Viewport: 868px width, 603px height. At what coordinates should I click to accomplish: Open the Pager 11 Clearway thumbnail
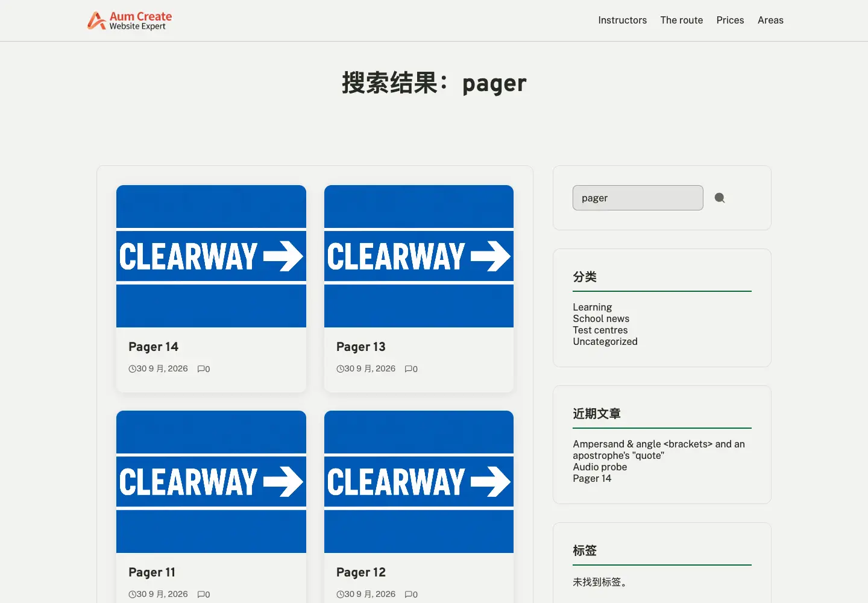211,482
